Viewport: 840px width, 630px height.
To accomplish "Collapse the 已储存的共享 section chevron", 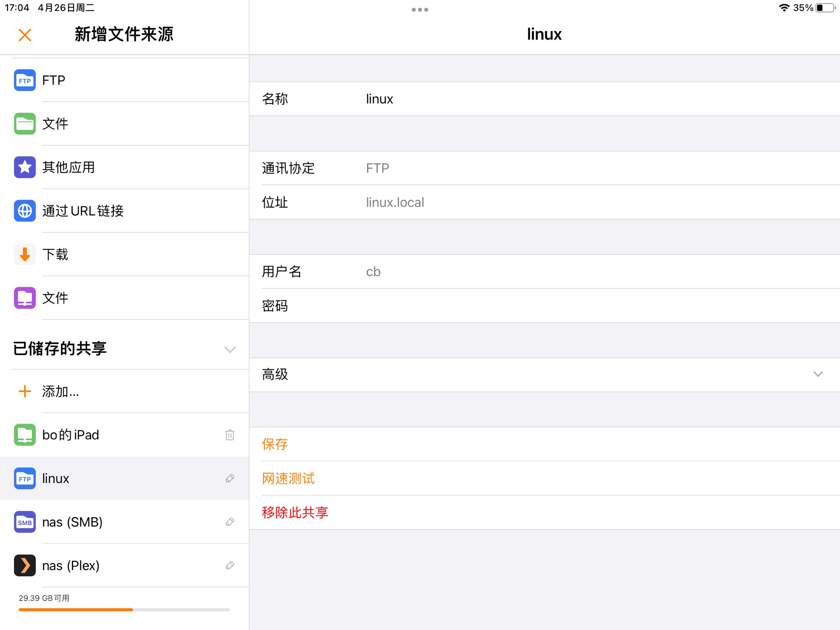I will 230,349.
